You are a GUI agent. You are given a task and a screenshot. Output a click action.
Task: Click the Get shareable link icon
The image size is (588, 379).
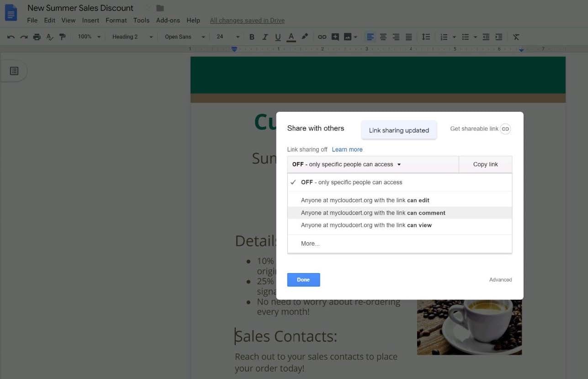click(x=505, y=129)
